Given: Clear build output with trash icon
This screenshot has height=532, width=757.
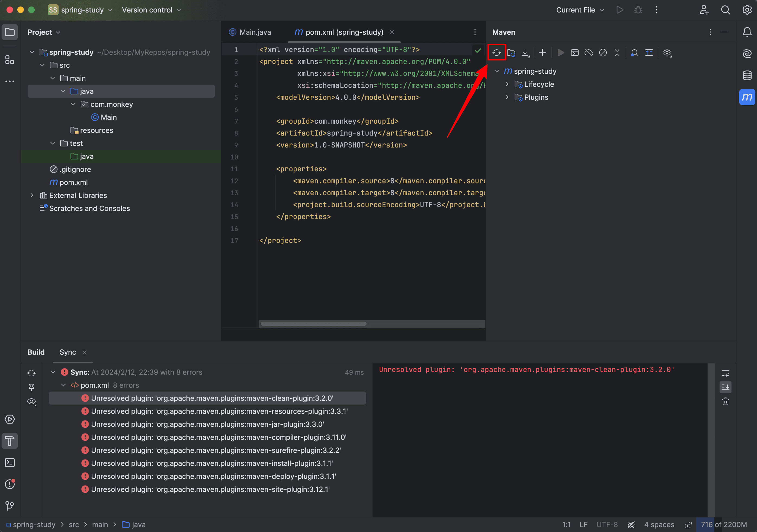Looking at the screenshot, I should point(725,402).
